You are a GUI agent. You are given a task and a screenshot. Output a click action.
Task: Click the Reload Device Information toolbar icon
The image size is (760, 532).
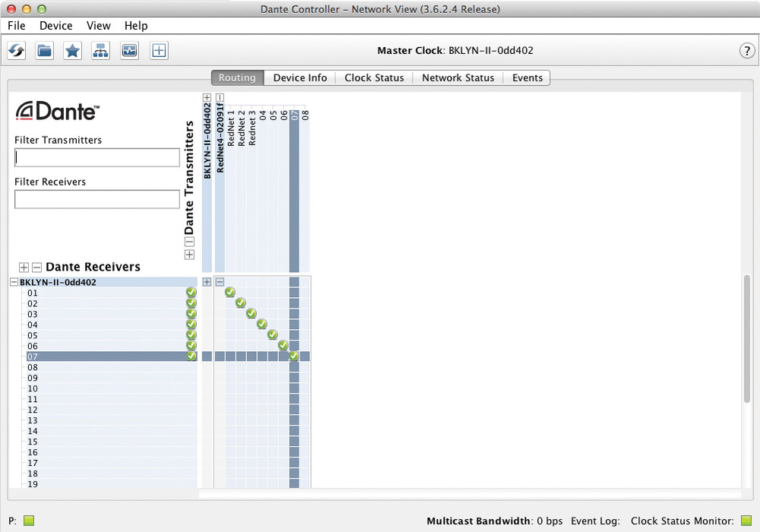coord(17,51)
